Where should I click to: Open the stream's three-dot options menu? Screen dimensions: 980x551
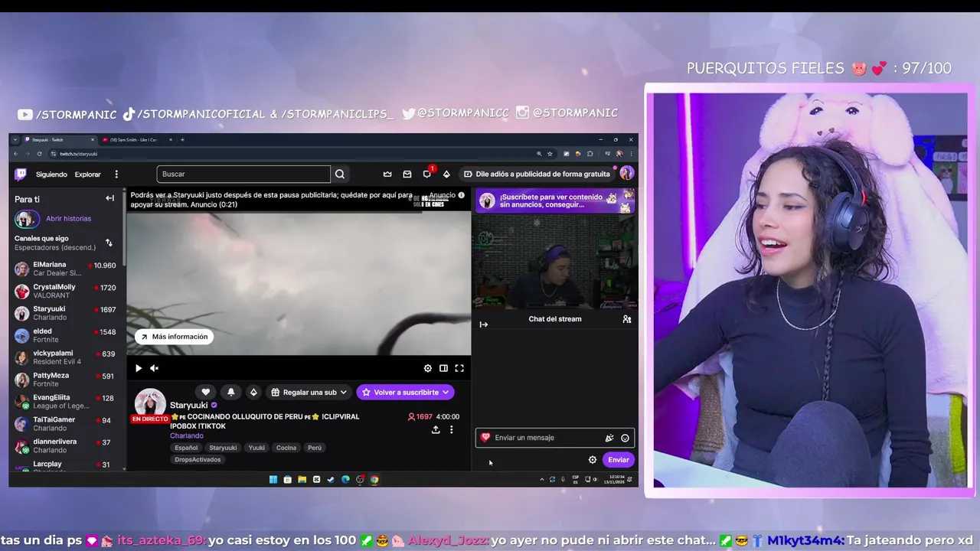(452, 430)
